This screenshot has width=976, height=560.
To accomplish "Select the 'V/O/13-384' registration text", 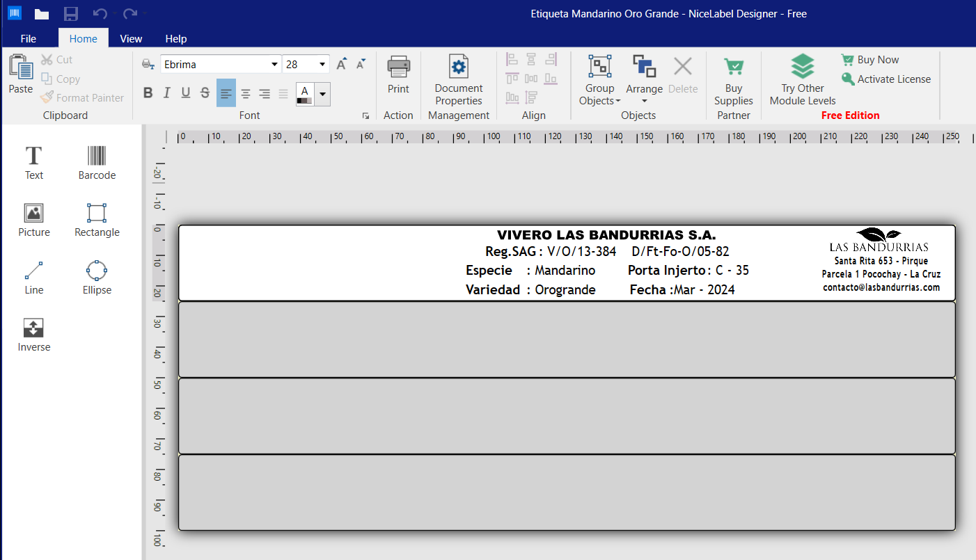I will (x=582, y=252).
